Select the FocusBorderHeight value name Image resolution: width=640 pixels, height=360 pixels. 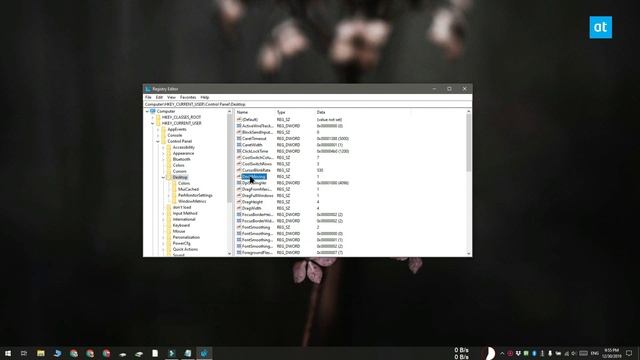click(x=257, y=214)
